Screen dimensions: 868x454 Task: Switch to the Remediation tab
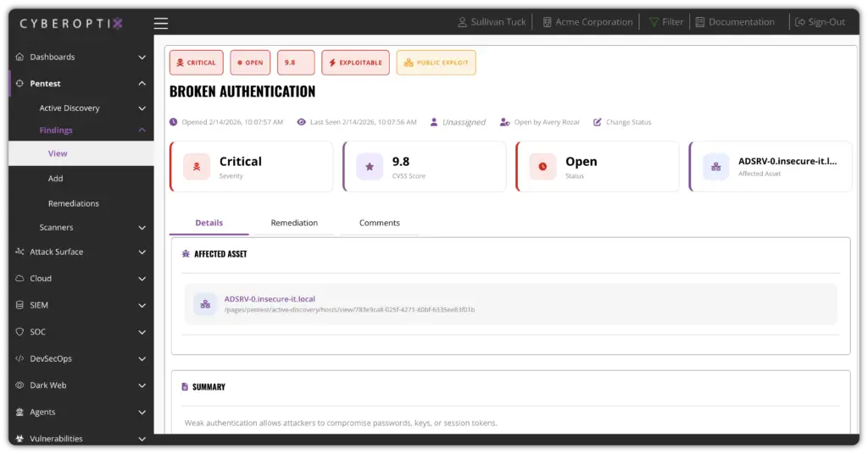[x=294, y=223]
